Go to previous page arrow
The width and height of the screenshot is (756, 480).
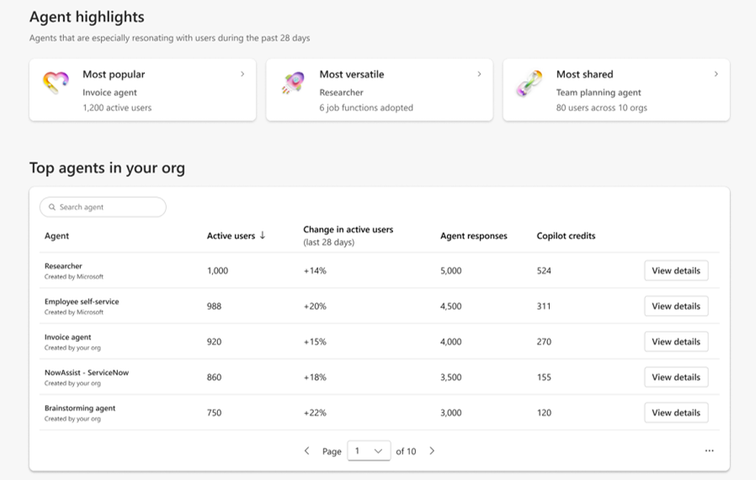click(307, 451)
